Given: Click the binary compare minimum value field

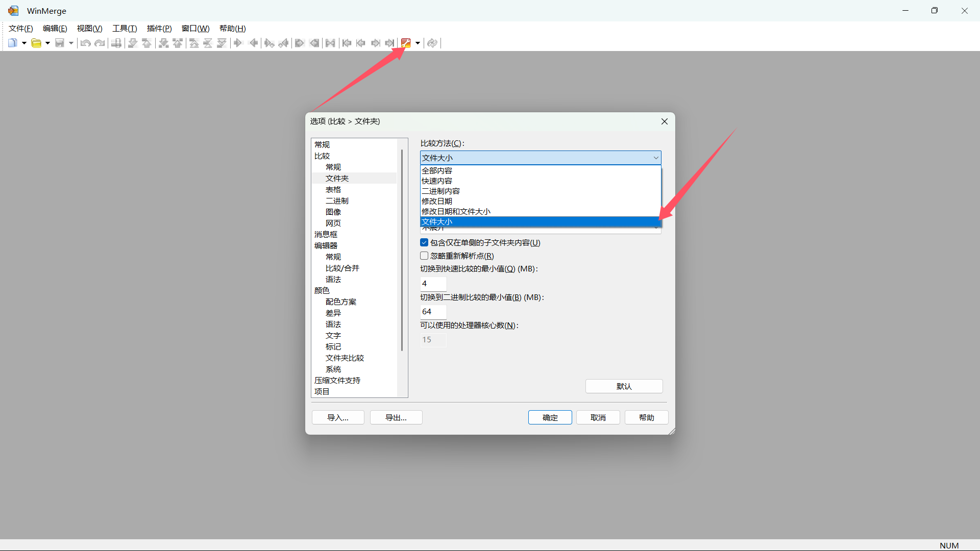Looking at the screenshot, I should tap(433, 312).
